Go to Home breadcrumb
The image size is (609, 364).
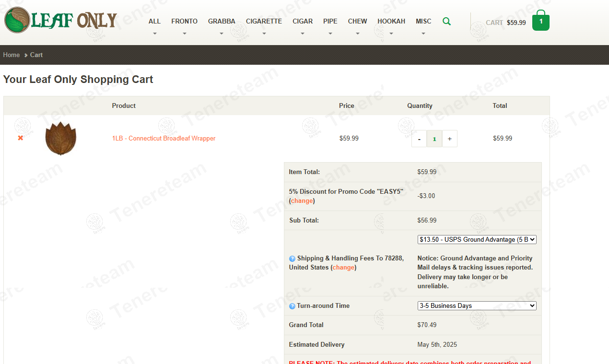point(12,55)
